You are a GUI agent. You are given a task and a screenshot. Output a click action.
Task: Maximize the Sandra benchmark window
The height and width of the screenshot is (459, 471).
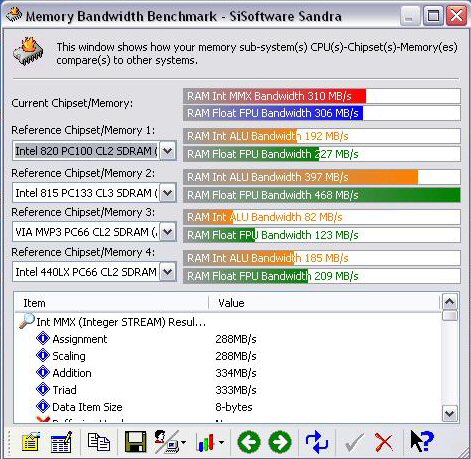433,15
